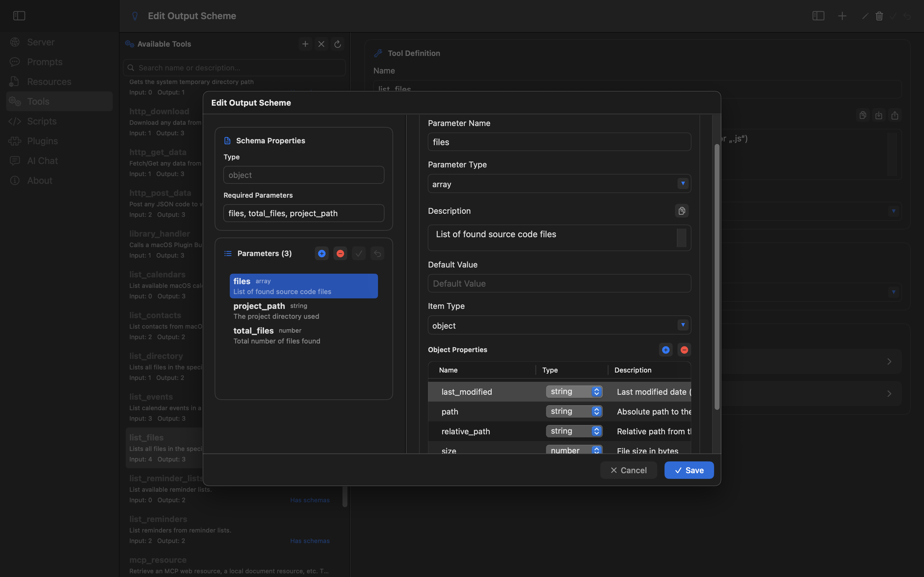Open Server section in sidebar
This screenshot has width=924, height=577.
coord(59,42)
